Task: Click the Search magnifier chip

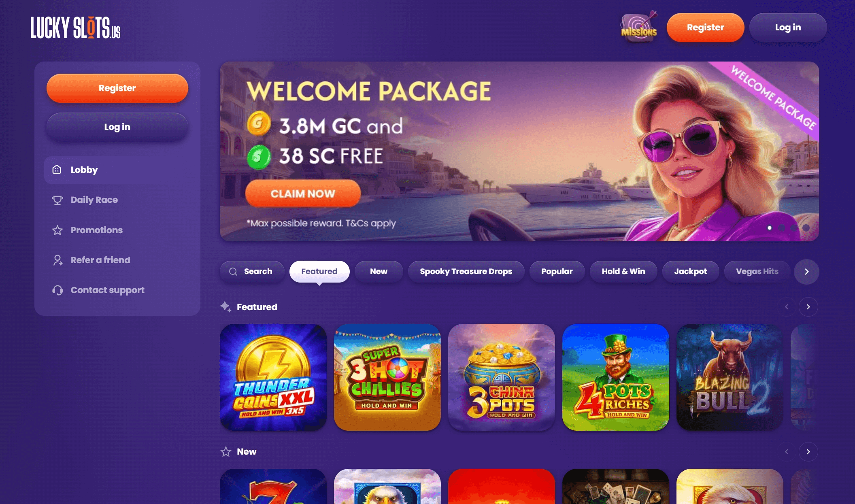Action: click(252, 272)
